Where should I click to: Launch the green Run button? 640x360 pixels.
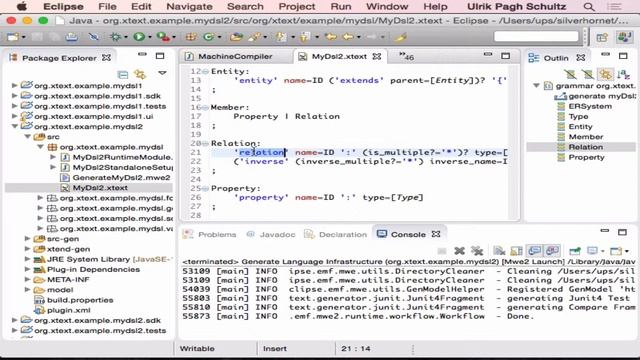click(x=139, y=37)
